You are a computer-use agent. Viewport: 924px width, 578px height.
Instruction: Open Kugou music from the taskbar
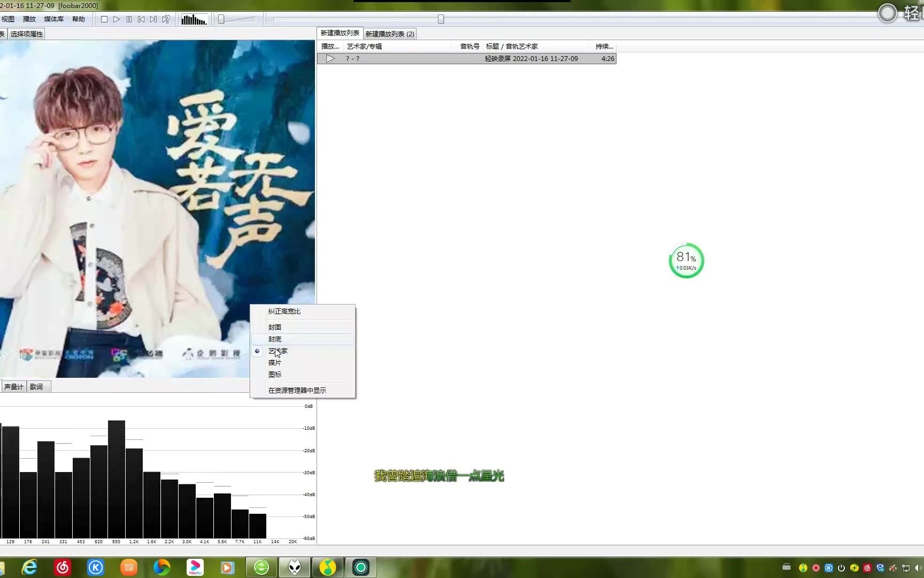click(x=96, y=567)
